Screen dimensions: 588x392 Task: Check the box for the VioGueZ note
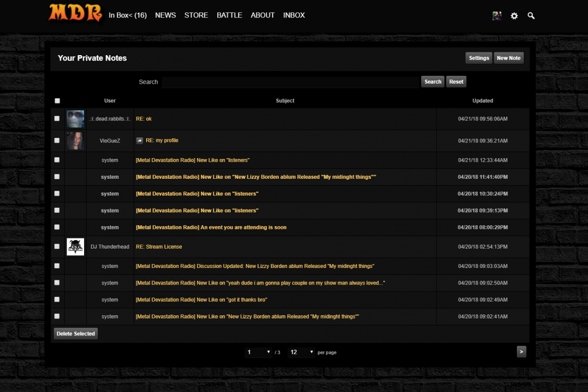tap(57, 141)
